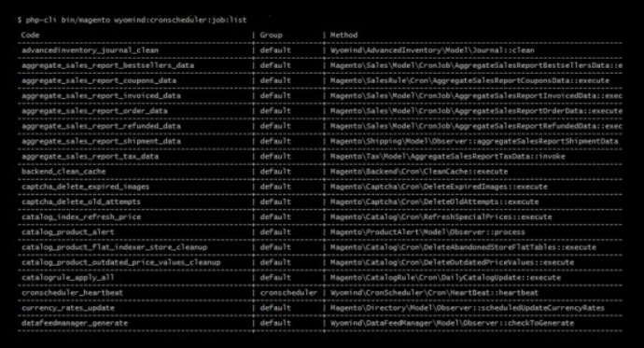Select the Group column header
The height and width of the screenshot is (348, 644).
[271, 35]
